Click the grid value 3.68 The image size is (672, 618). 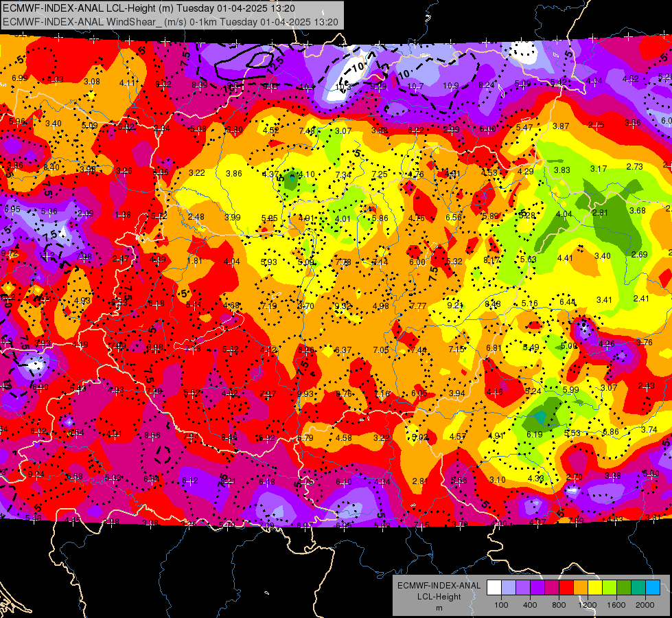pos(637,211)
